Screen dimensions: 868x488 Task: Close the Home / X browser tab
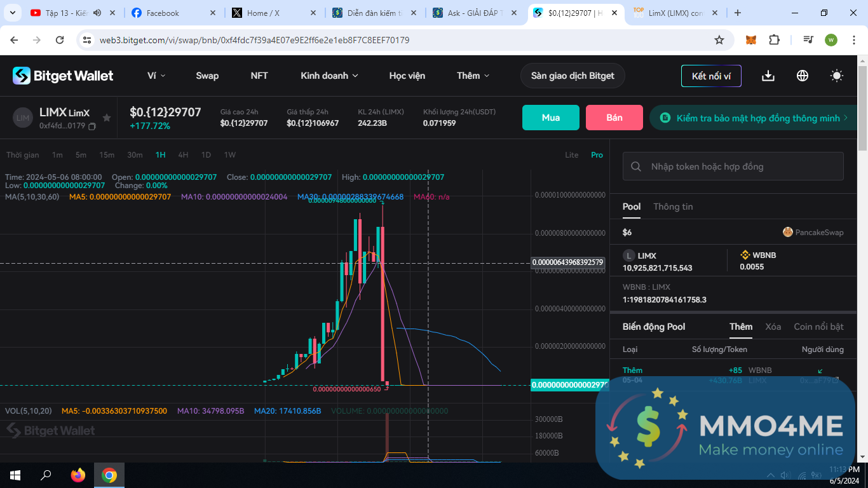[313, 13]
